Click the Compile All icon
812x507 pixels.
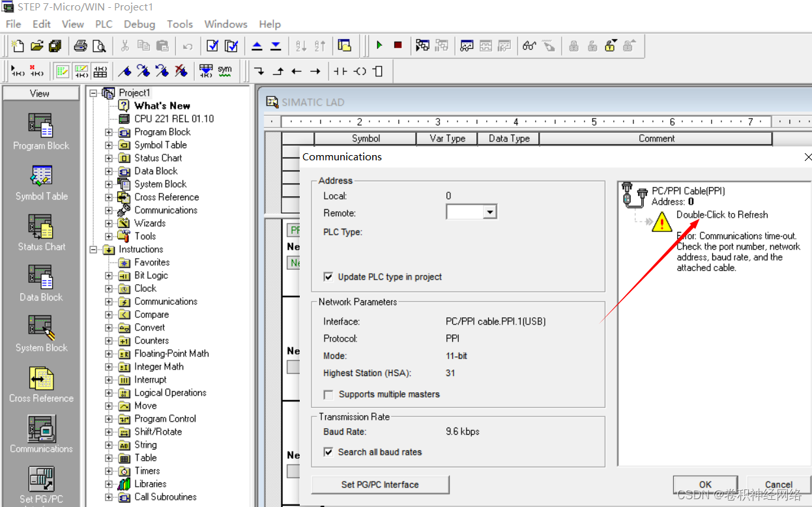(231, 46)
